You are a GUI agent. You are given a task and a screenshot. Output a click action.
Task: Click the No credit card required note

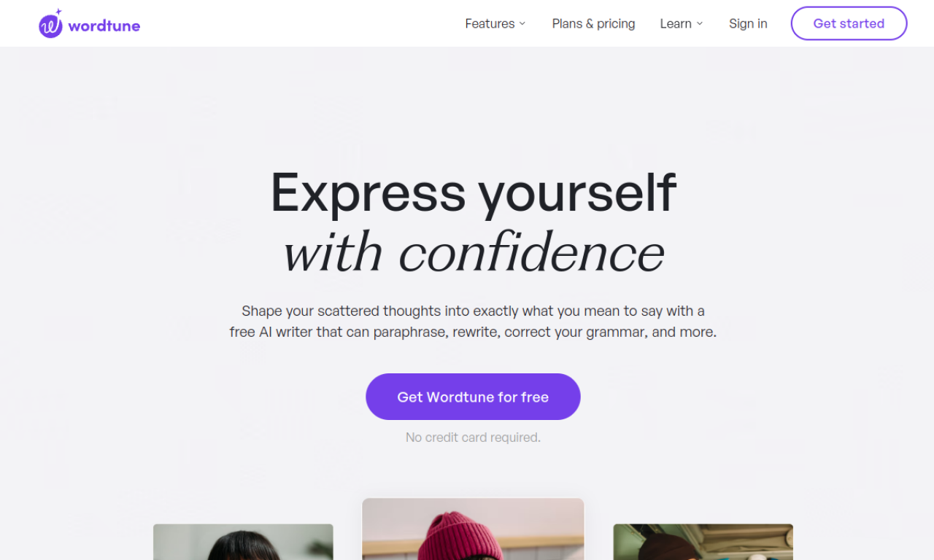click(473, 437)
